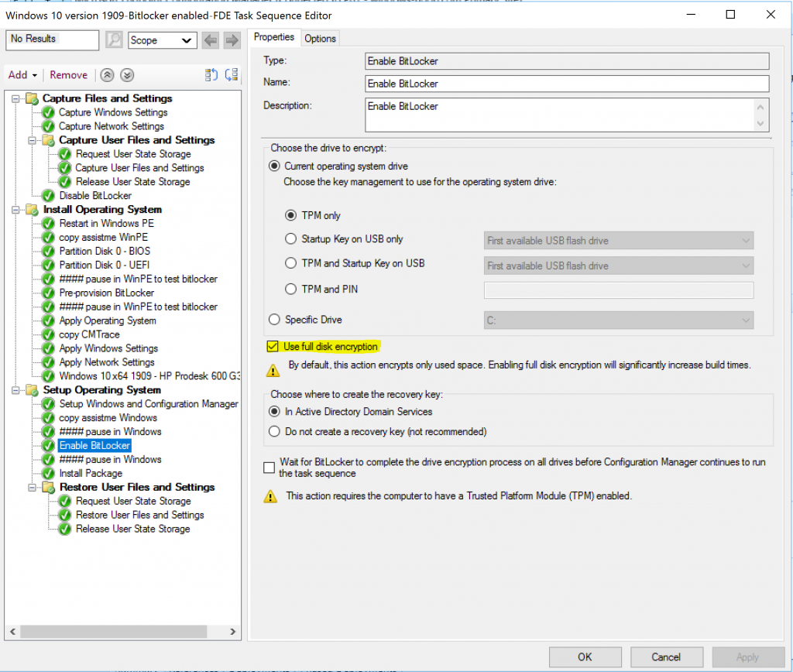Open the Scope dropdown
The width and height of the screenshot is (793, 672).
click(162, 40)
